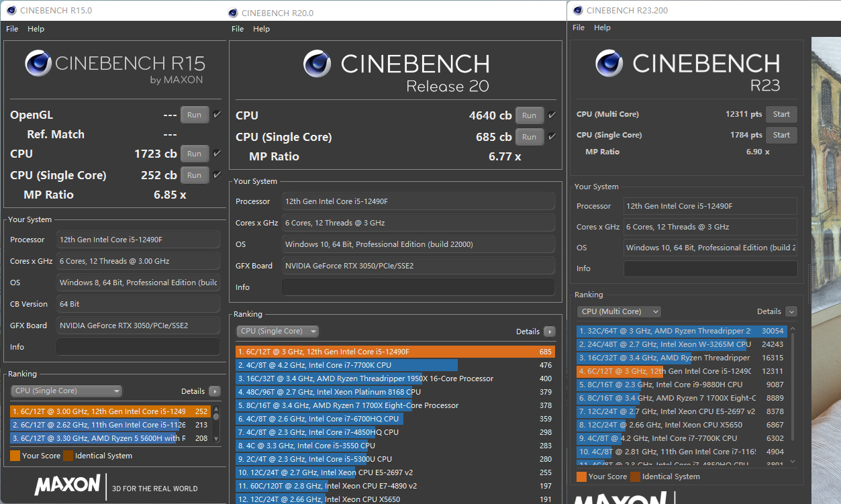
Task: Run the R20 CPU (Single Core) test
Action: tap(529, 137)
